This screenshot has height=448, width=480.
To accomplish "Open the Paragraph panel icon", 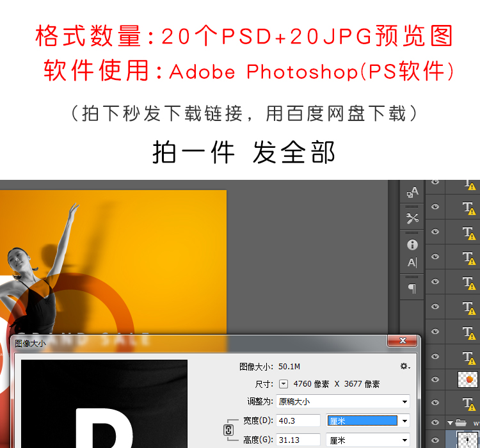I will coord(412,289).
